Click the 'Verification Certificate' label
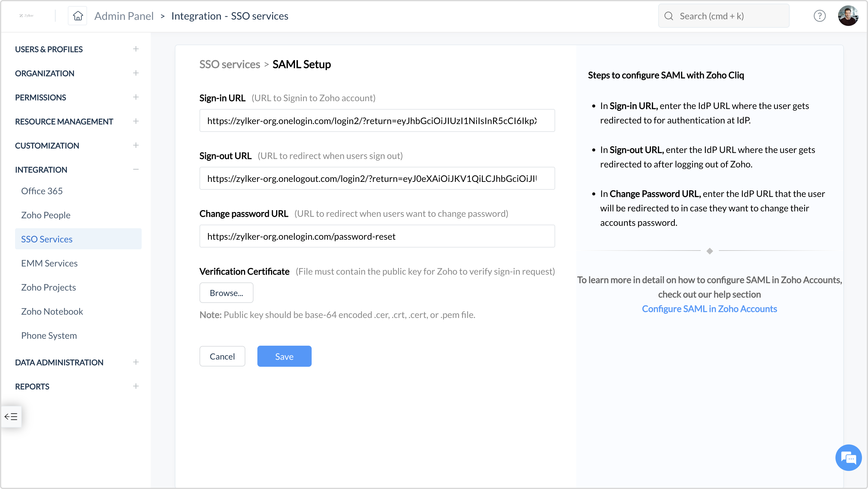 tap(244, 271)
